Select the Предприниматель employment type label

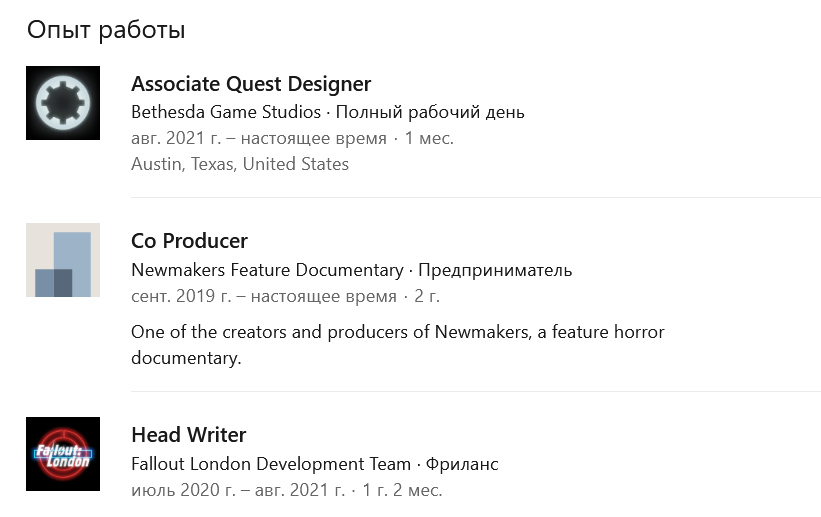[x=495, y=270]
